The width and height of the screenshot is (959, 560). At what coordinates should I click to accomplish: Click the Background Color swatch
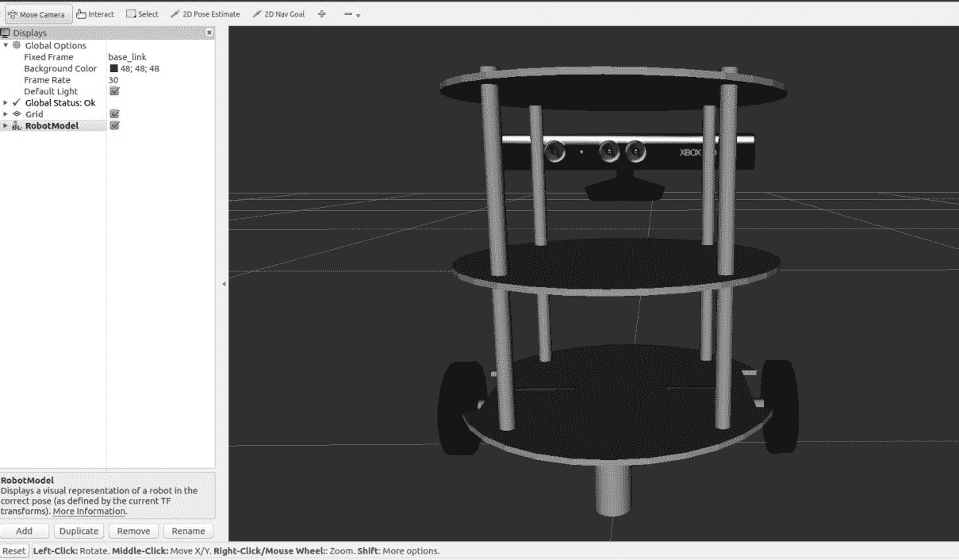point(113,69)
